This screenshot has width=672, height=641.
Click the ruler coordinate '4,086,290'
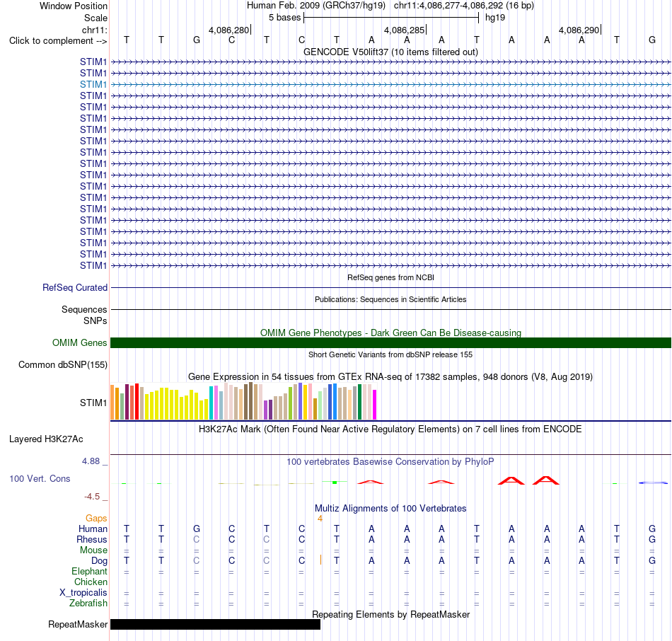click(579, 30)
